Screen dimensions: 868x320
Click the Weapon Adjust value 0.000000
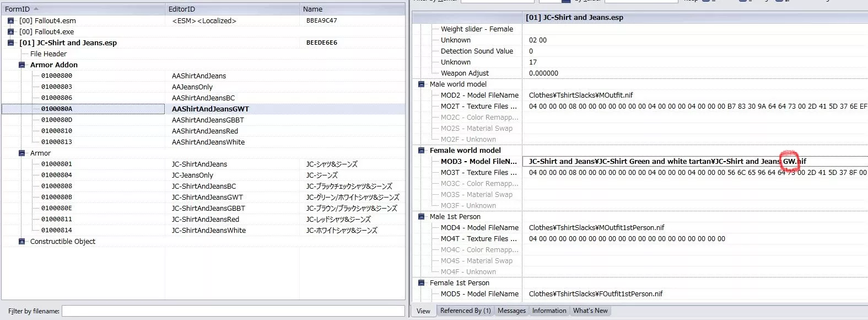point(543,73)
